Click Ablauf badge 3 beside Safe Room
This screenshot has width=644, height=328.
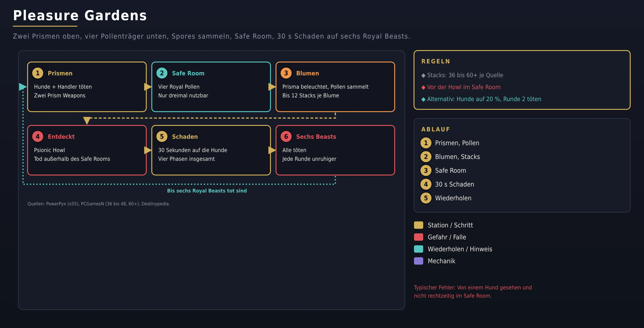tap(426, 170)
